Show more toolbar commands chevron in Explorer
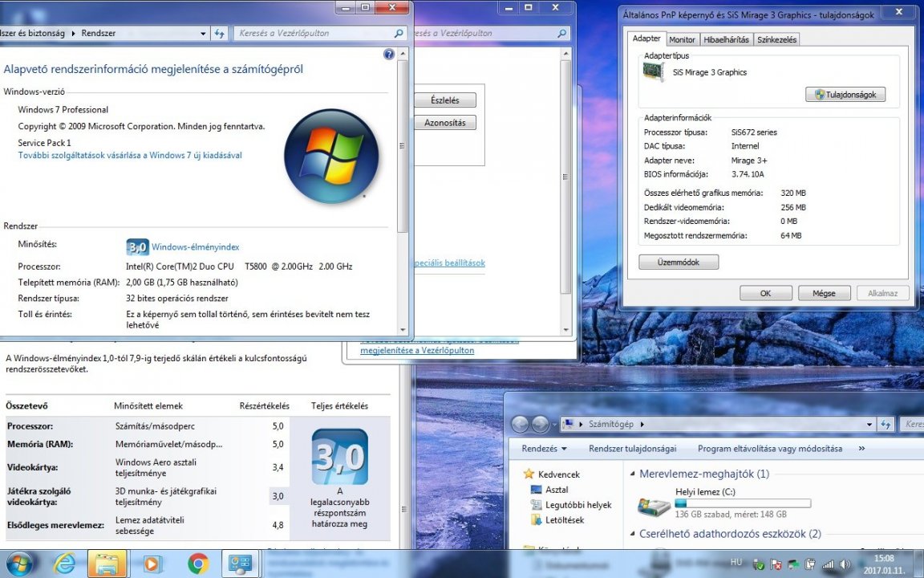 pyautogui.click(x=861, y=449)
